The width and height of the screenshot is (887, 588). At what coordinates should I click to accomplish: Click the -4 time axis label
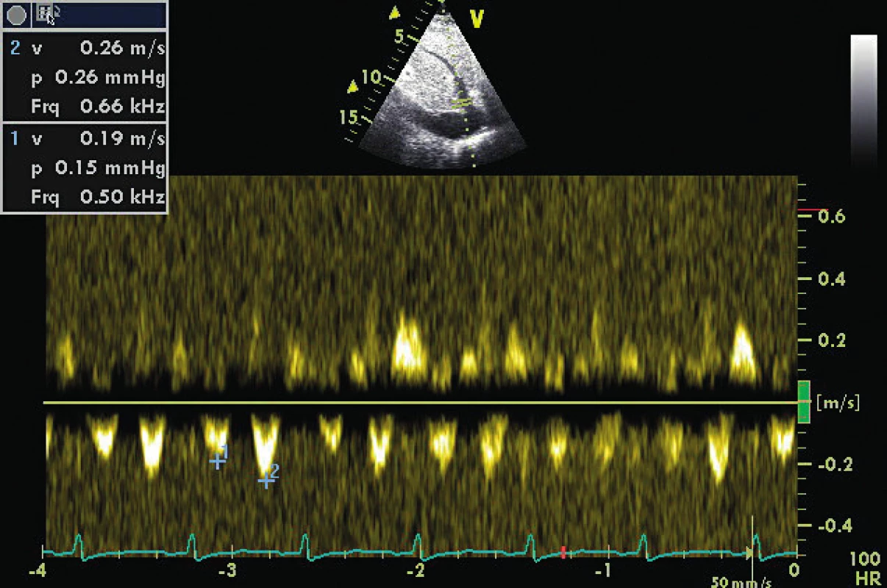tap(39, 570)
